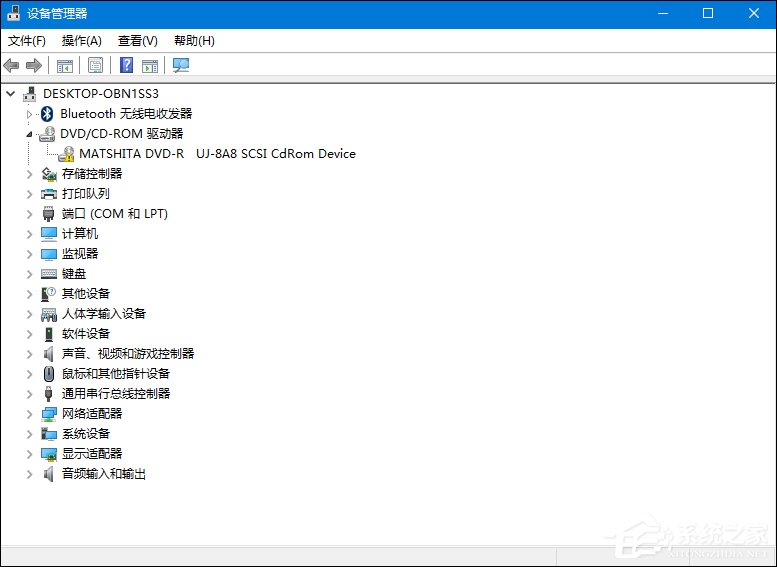Image resolution: width=777 pixels, height=567 pixels.
Task: Minimize the 设备管理器 window
Action: [663, 13]
